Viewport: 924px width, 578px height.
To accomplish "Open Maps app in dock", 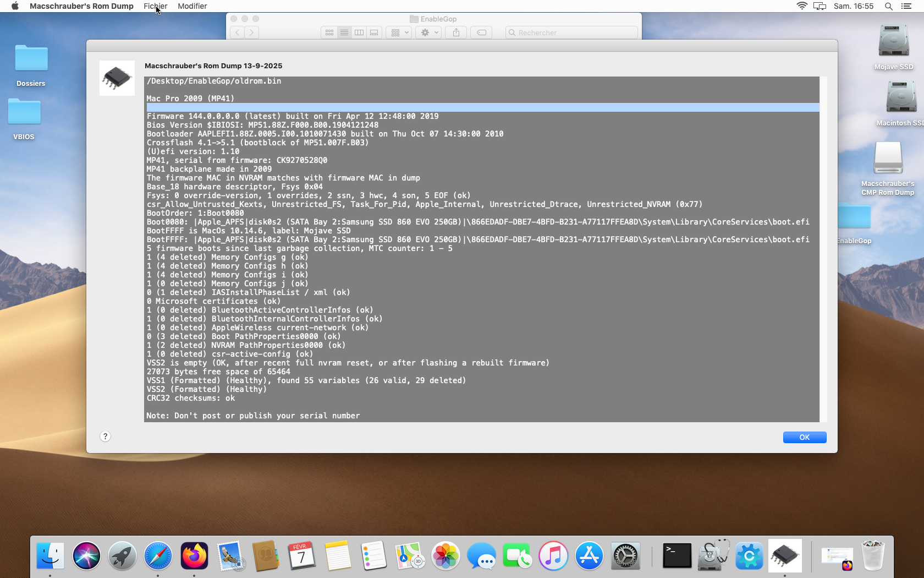I will click(x=409, y=555).
